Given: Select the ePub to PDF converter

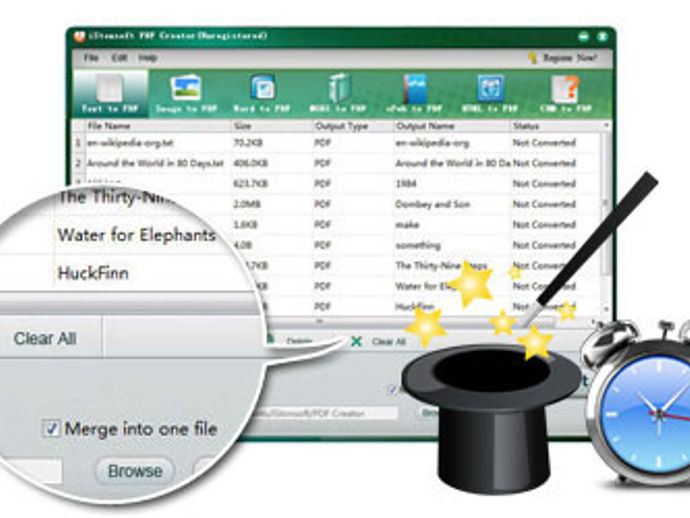Looking at the screenshot, I should [x=414, y=93].
